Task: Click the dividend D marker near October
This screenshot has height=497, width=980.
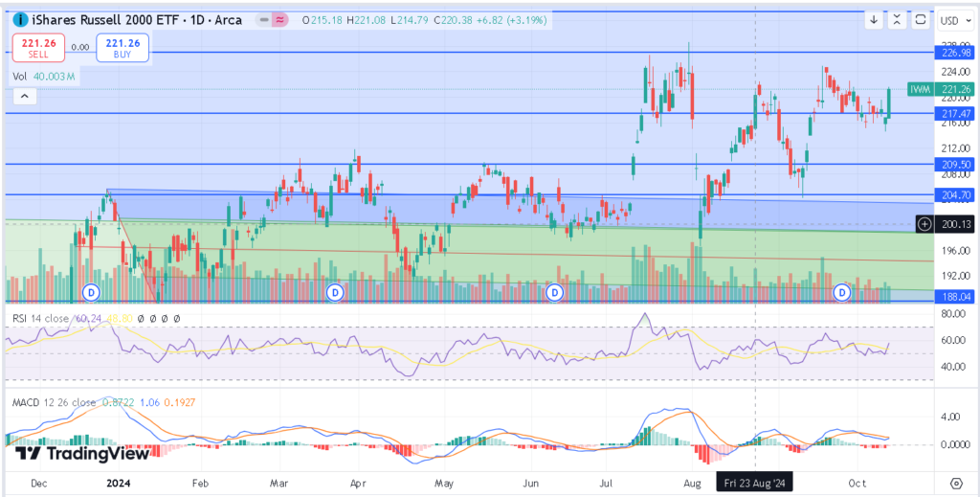Action: coord(843,292)
